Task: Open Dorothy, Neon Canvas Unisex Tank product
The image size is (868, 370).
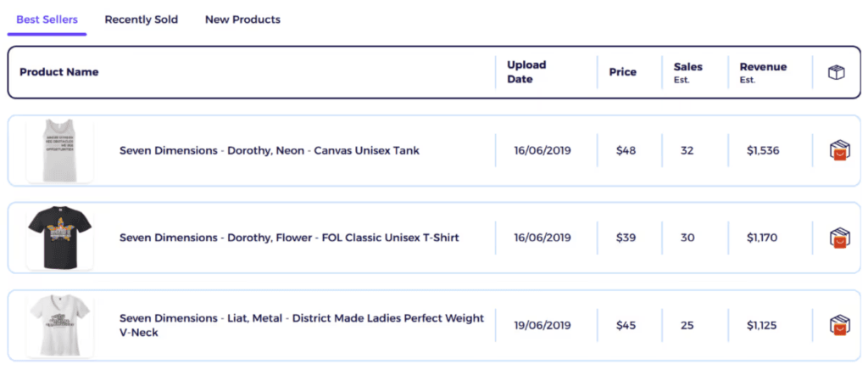Action: 269,151
